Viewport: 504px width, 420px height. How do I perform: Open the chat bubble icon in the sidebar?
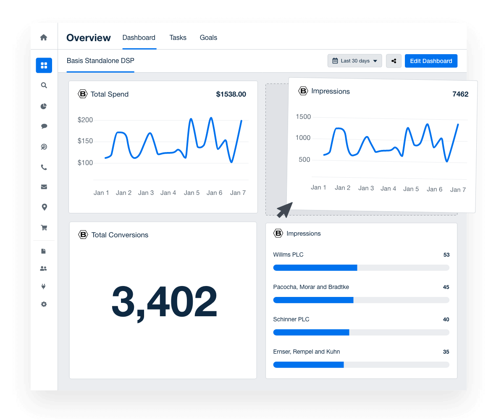(44, 126)
